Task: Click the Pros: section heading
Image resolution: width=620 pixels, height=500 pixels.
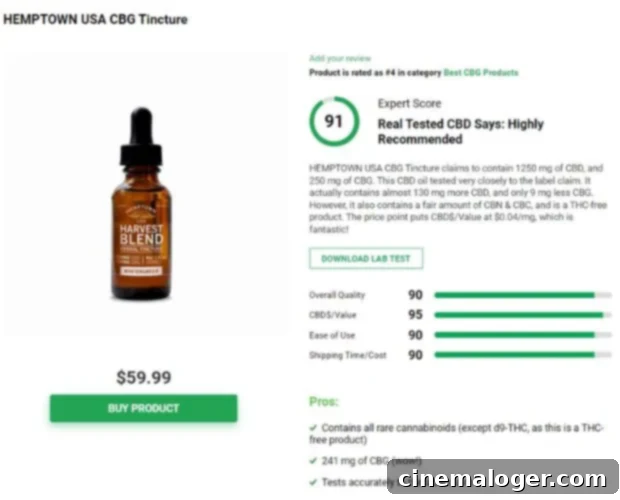Action: (x=323, y=402)
